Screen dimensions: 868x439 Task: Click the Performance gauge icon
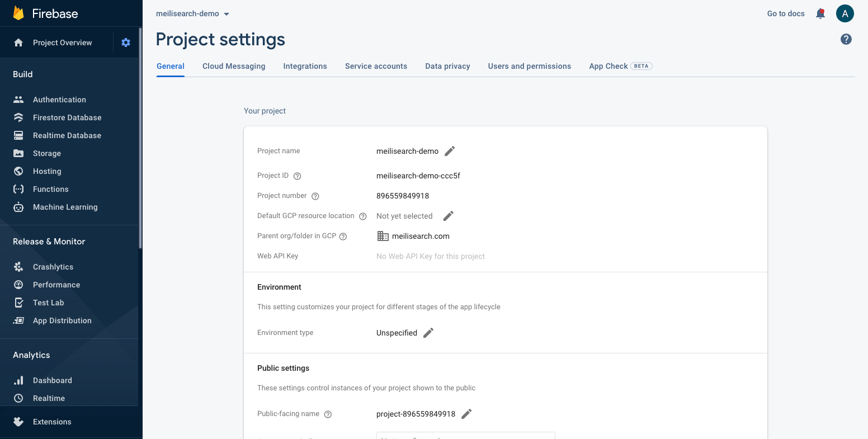point(18,285)
